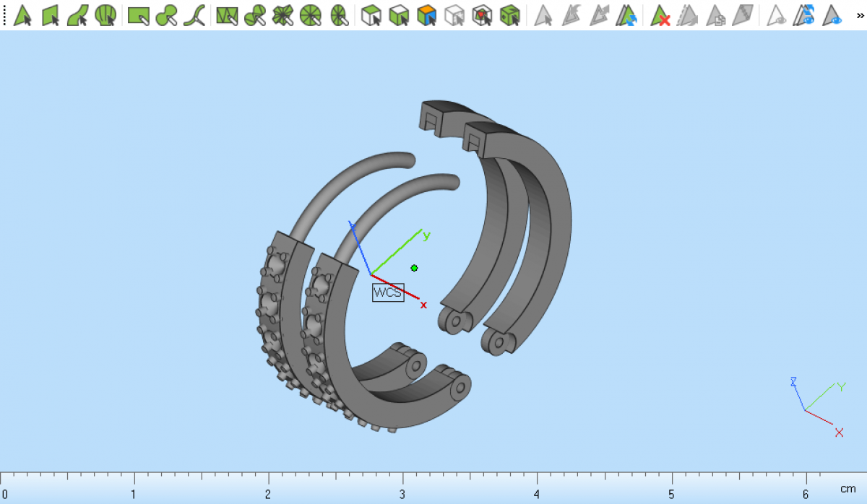Screen dimensions: 867x504
Task: Click the star-shaped mesh brush icon
Action: click(282, 15)
